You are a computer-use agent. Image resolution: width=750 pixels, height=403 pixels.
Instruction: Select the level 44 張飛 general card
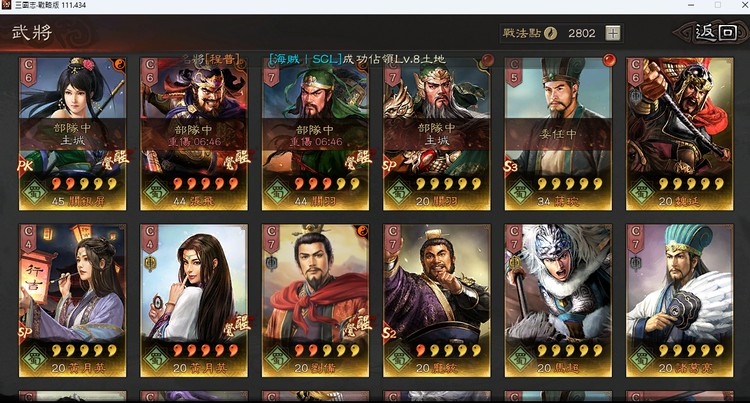pos(194,134)
